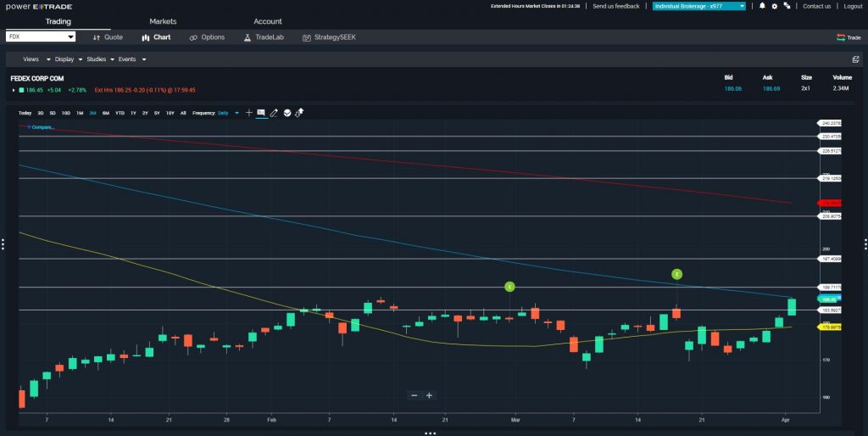Click Send us feedback link
Image resolution: width=868 pixels, height=436 pixels.
(x=615, y=6)
